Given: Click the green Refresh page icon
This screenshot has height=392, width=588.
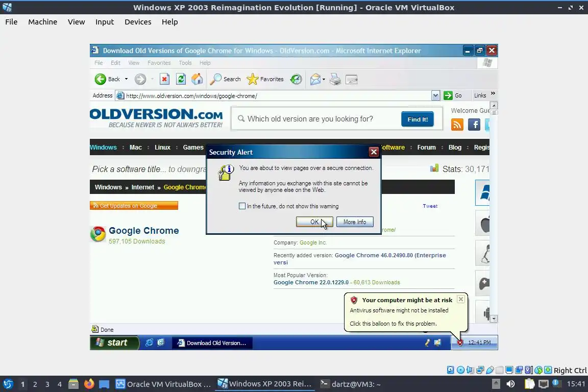Looking at the screenshot, I should click(181, 79).
